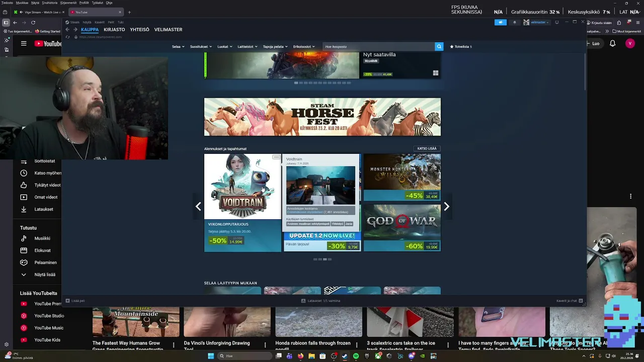Screen dimensions: 644x362
Task: Open Toivelista wishlist link
Action: [x=460, y=46]
